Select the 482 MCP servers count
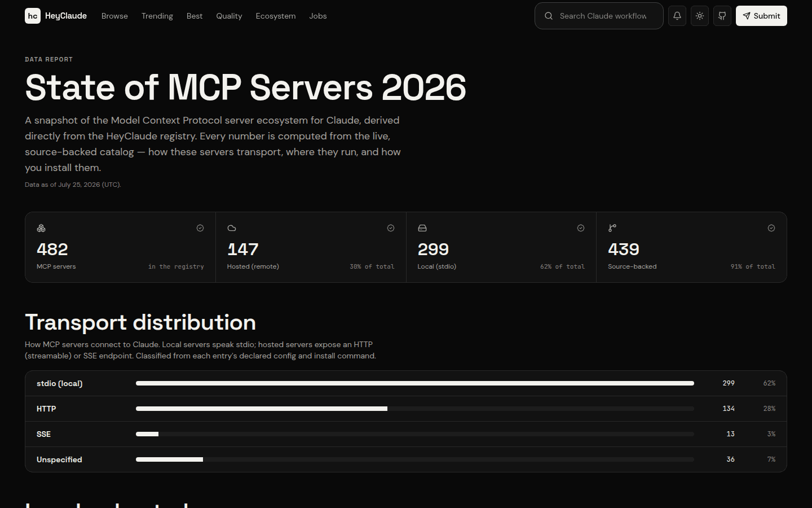 point(52,249)
